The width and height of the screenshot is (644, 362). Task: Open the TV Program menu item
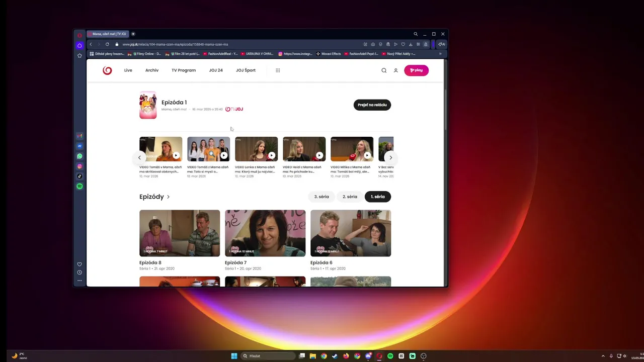tap(184, 70)
